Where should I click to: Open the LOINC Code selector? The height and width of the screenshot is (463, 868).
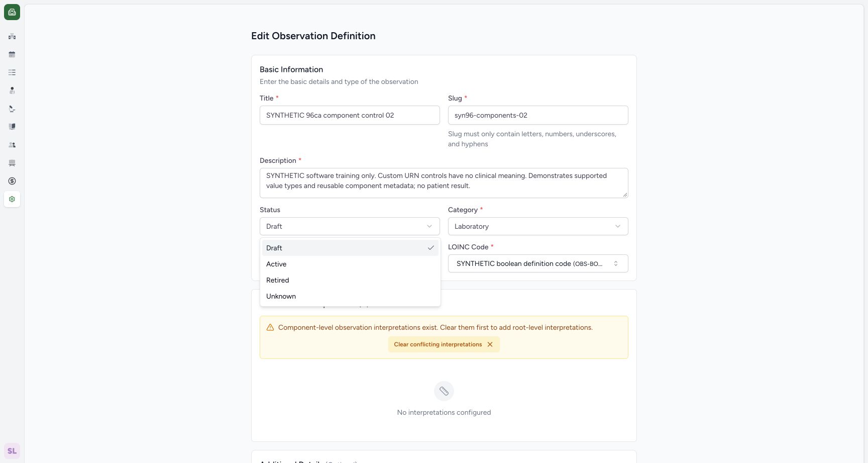tap(538, 263)
